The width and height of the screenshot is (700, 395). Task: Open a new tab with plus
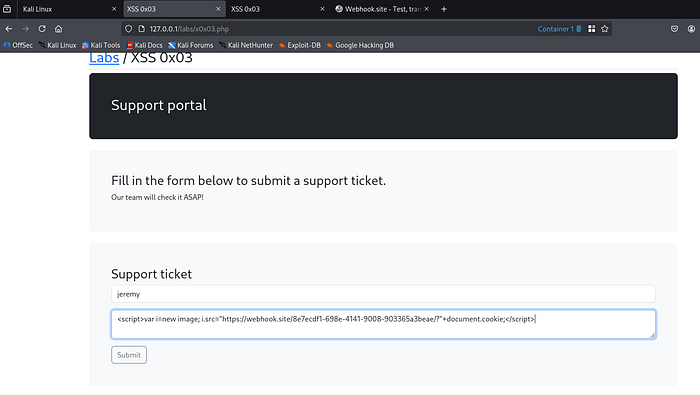(444, 9)
